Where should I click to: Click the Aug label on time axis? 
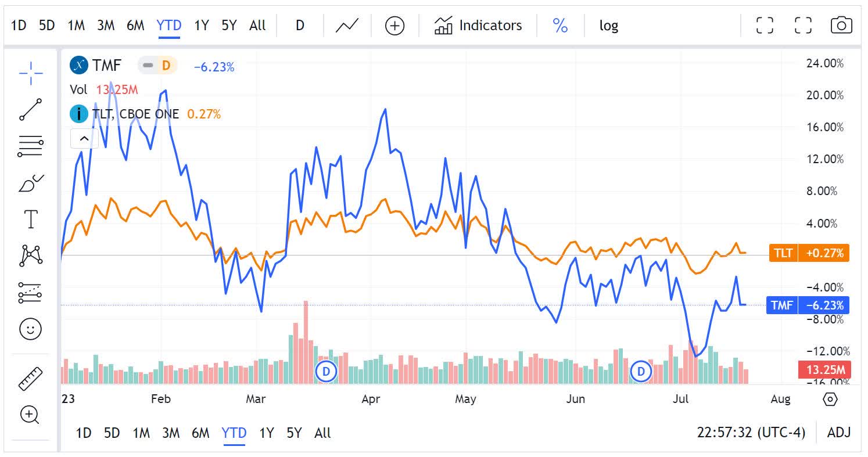tap(780, 399)
